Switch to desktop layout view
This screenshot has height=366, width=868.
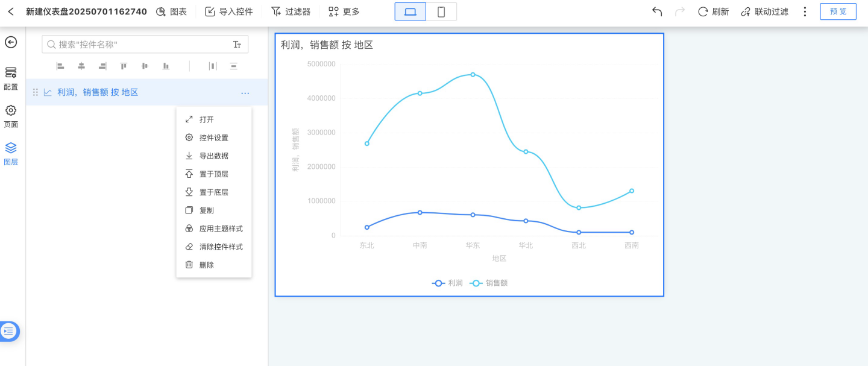(410, 11)
